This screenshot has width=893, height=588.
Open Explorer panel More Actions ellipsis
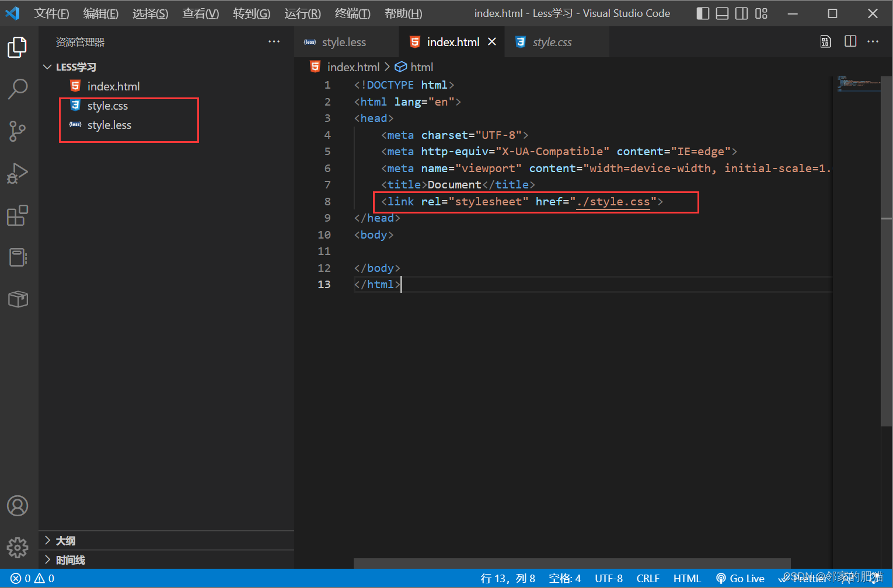click(x=274, y=41)
